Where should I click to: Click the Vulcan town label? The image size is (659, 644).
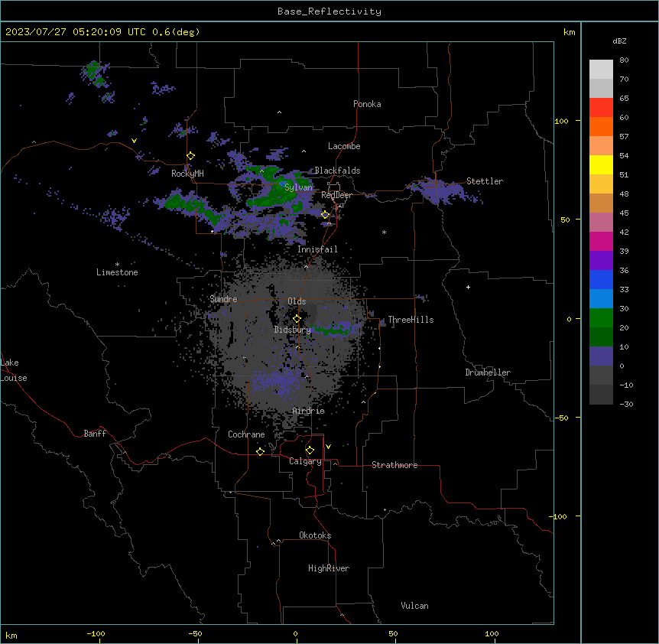click(414, 606)
